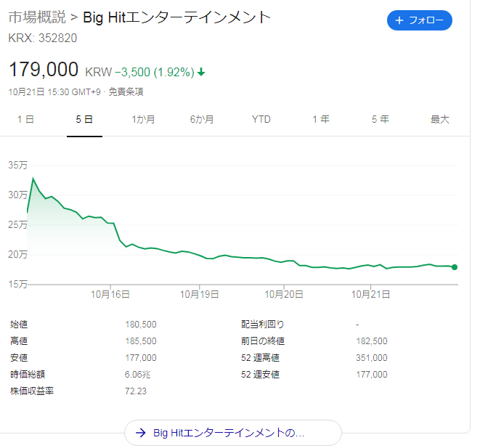Click the フォロー follow button
Image resolution: width=480 pixels, height=448 pixels.
coord(420,20)
